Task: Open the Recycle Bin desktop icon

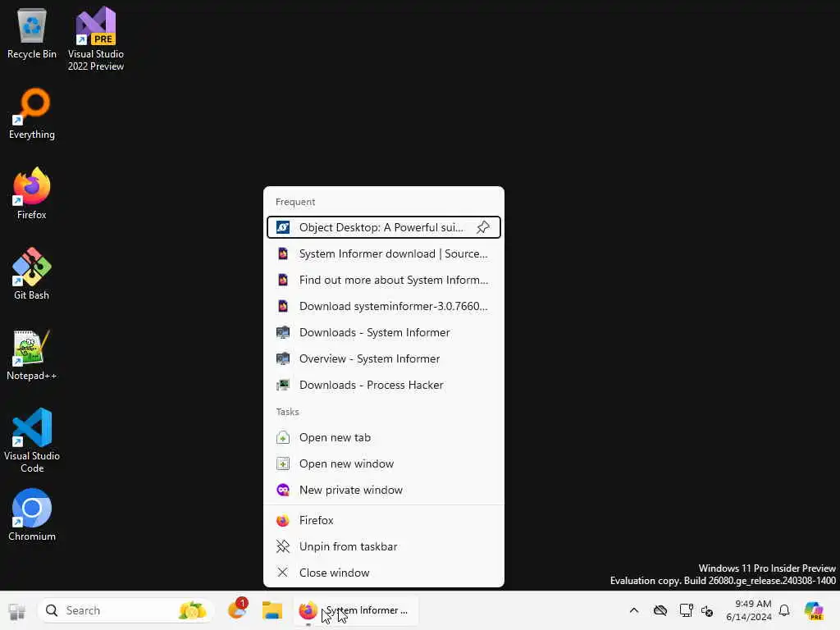Action: [32, 33]
